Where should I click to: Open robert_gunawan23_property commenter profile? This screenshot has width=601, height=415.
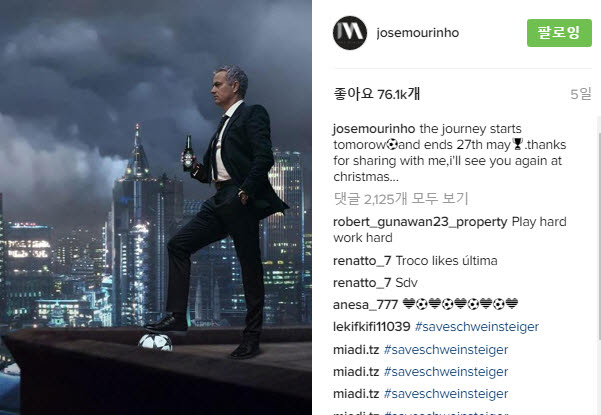pos(420,222)
